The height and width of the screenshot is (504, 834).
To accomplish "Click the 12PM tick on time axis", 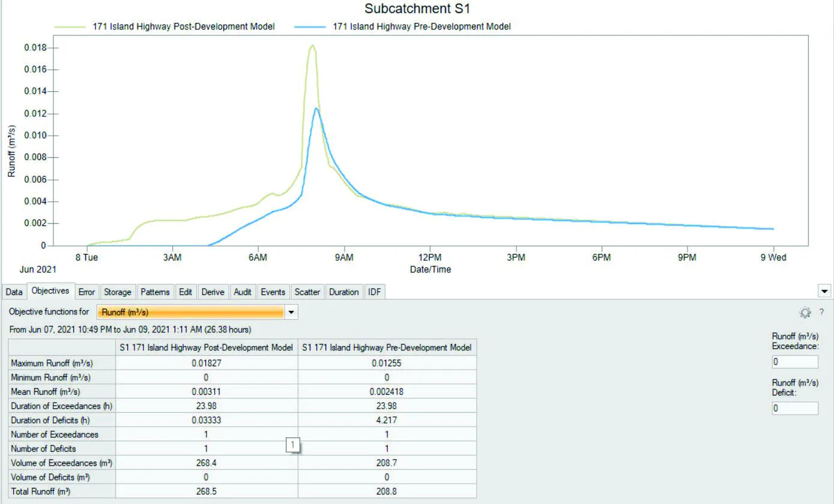I will click(430, 257).
